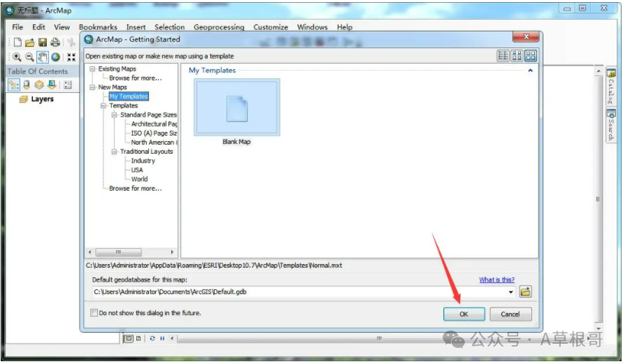Collapse the Templates tree node
The image size is (623, 364).
click(x=103, y=106)
